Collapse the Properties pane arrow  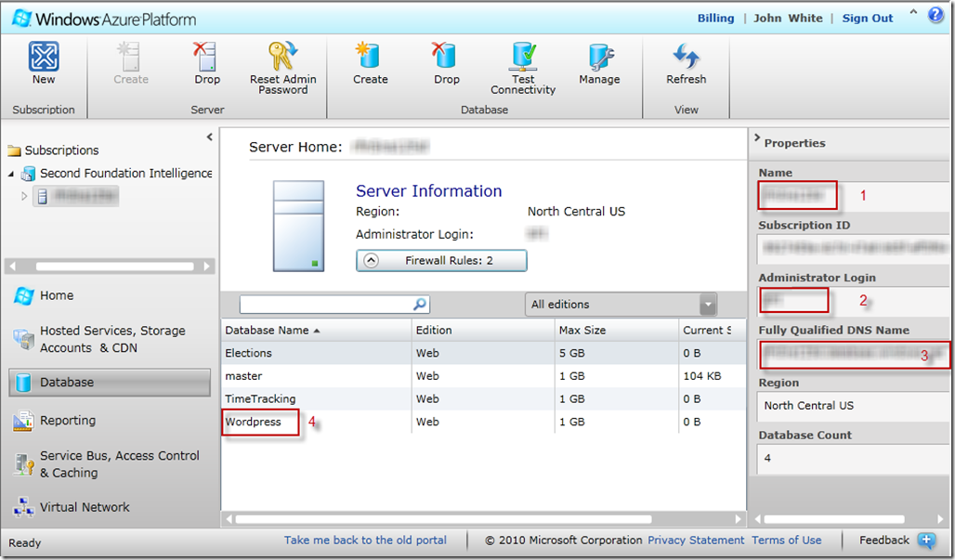click(x=757, y=137)
